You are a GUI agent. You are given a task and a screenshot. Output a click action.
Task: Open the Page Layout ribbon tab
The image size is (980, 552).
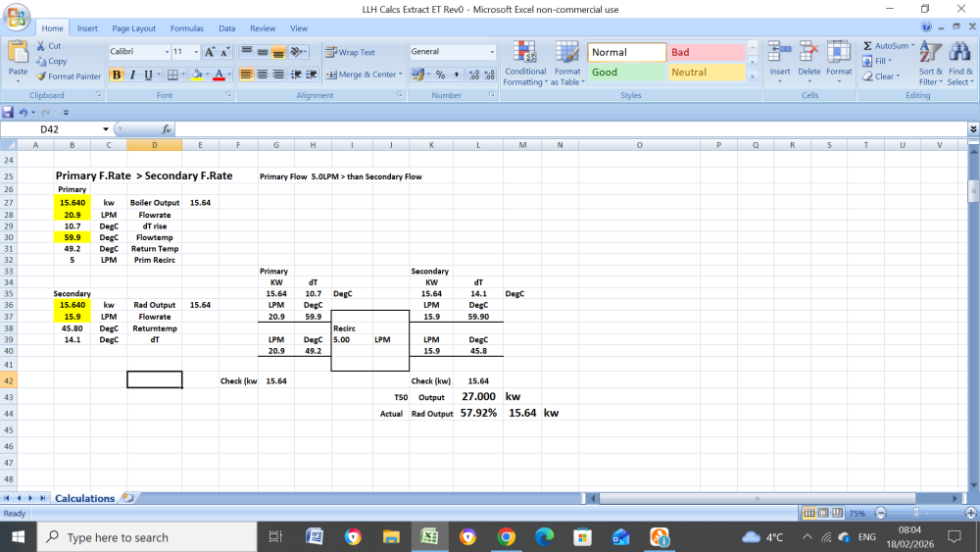coord(133,28)
